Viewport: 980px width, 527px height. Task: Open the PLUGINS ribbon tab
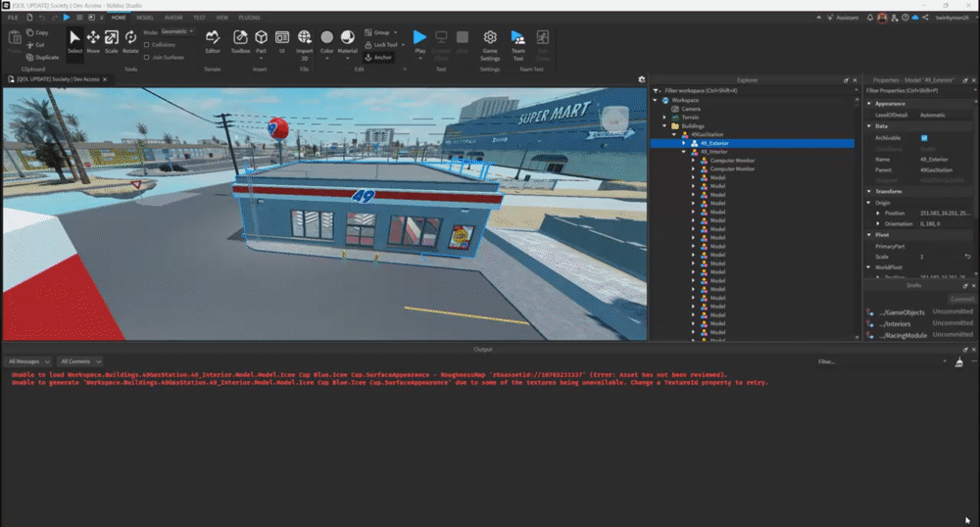click(x=249, y=18)
